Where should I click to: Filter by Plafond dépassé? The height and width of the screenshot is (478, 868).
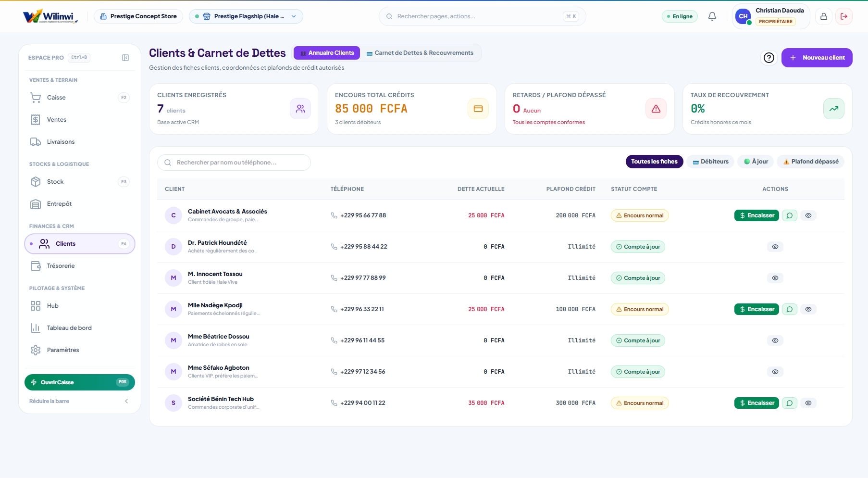point(810,162)
